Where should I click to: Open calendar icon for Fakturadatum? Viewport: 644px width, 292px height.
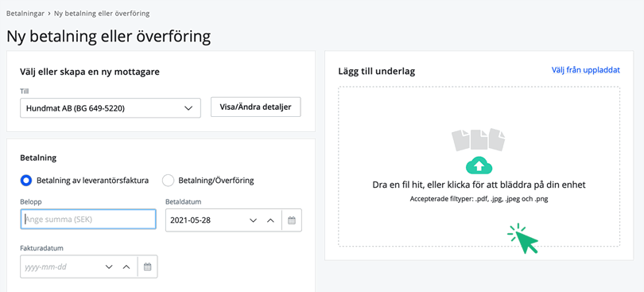coord(147,267)
